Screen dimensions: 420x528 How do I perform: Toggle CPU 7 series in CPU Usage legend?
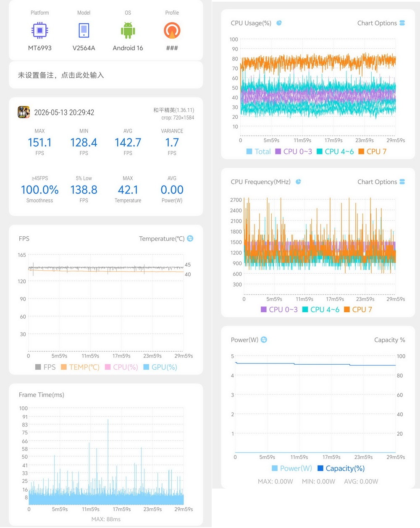click(x=372, y=152)
